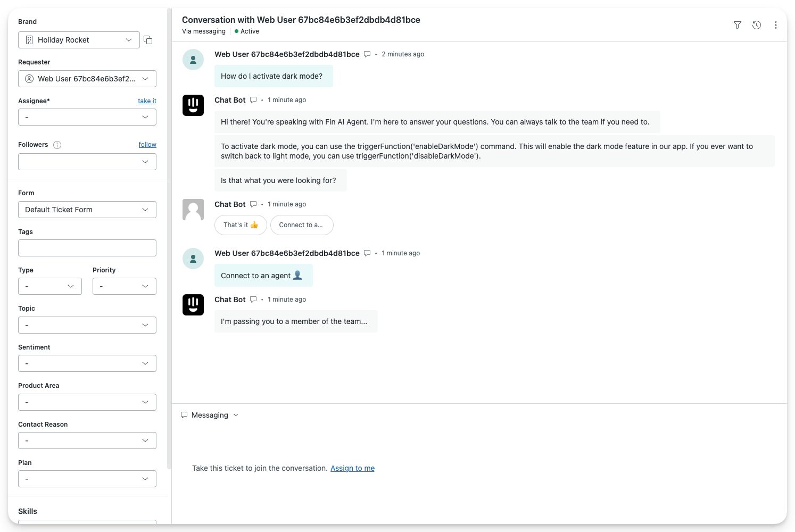Open the Assignee dropdown
This screenshot has height=532, width=795.
(87, 117)
